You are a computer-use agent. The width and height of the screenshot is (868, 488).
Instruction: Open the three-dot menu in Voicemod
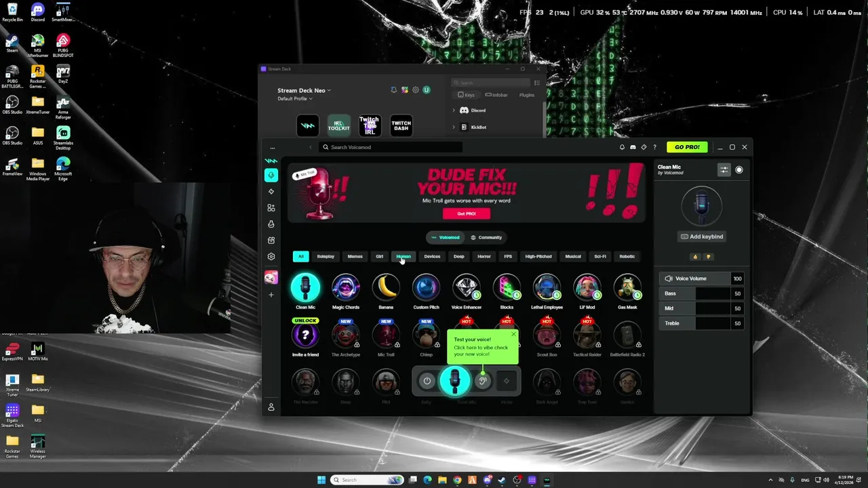(272, 148)
